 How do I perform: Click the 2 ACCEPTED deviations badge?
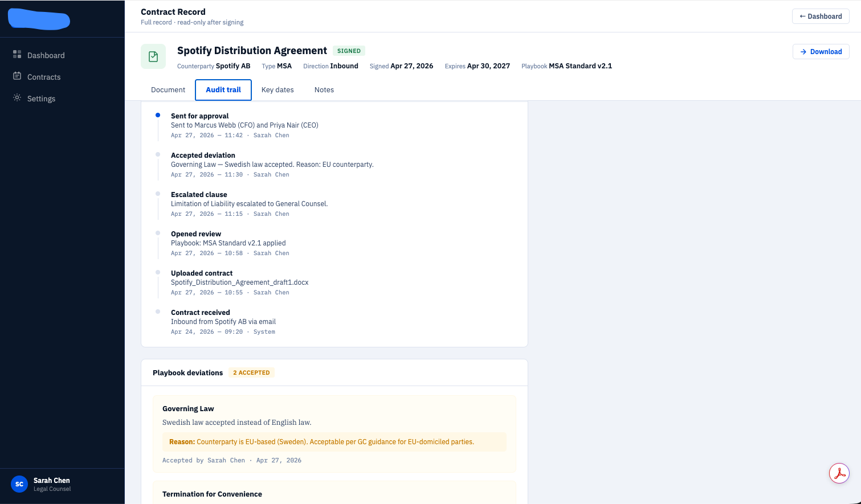tap(251, 372)
